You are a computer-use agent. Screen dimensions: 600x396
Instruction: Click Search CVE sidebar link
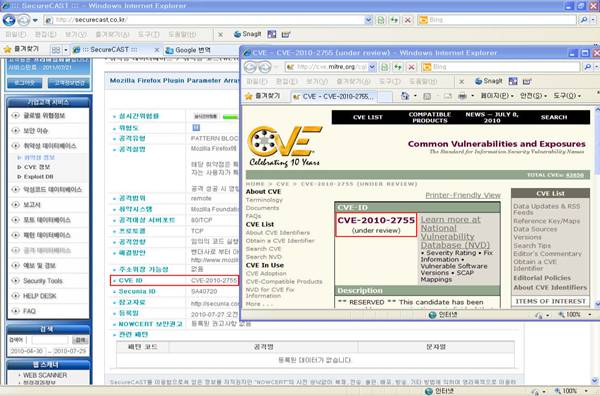pos(263,249)
